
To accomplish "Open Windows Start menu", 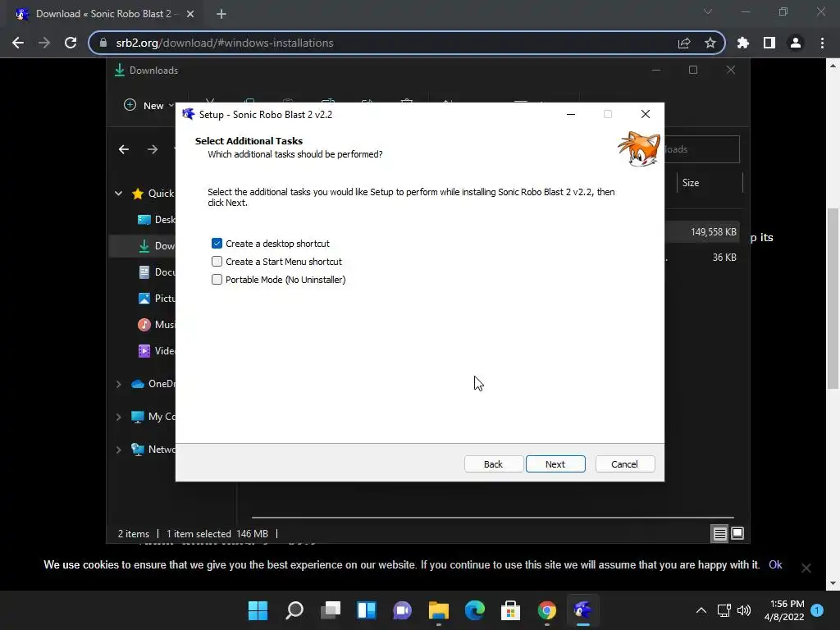I will (x=258, y=610).
